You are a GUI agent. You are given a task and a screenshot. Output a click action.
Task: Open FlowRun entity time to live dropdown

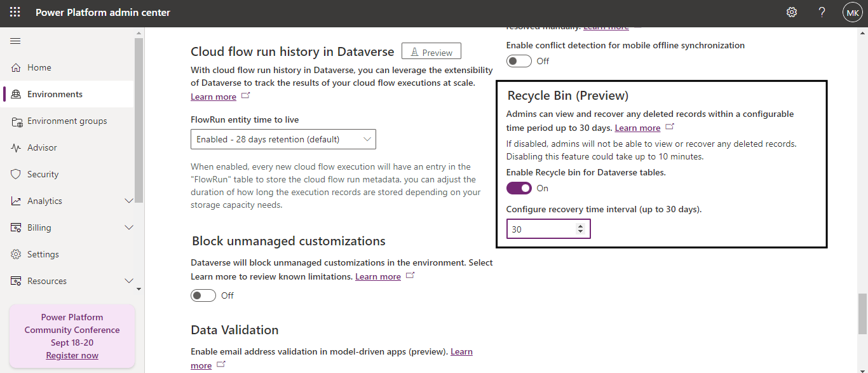[x=283, y=139]
